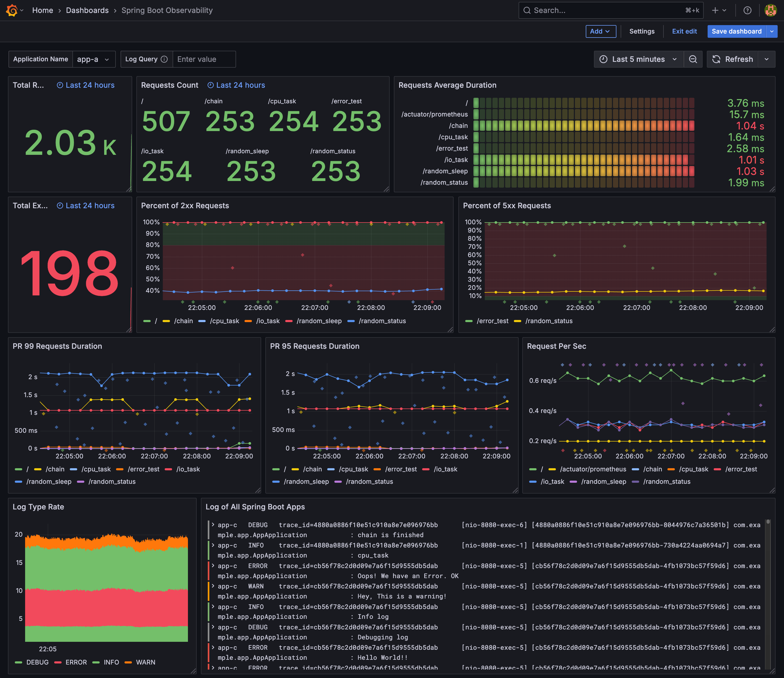
Task: Click the zoom out time range icon
Action: (693, 59)
